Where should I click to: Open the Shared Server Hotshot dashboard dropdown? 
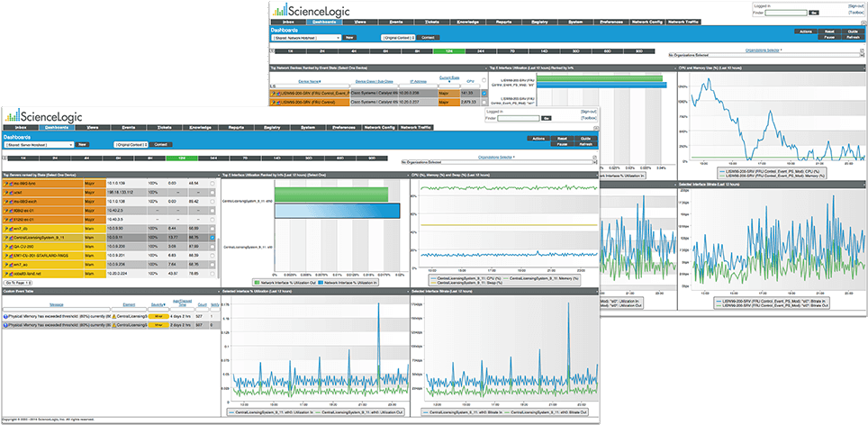click(x=39, y=144)
